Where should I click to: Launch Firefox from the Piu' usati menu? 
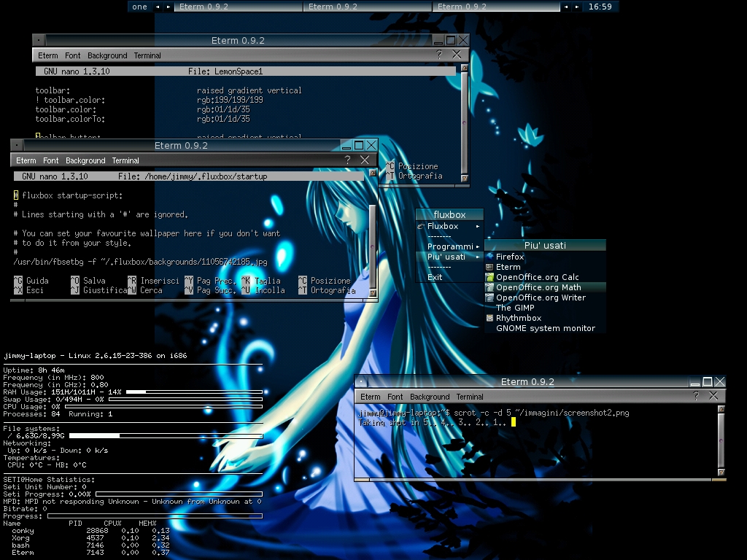[545, 257]
